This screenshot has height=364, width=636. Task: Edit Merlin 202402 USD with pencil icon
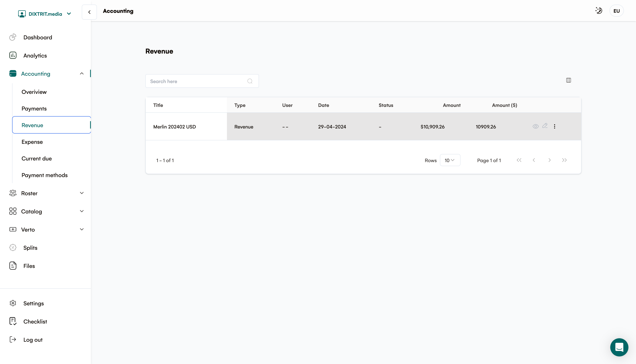545,126
